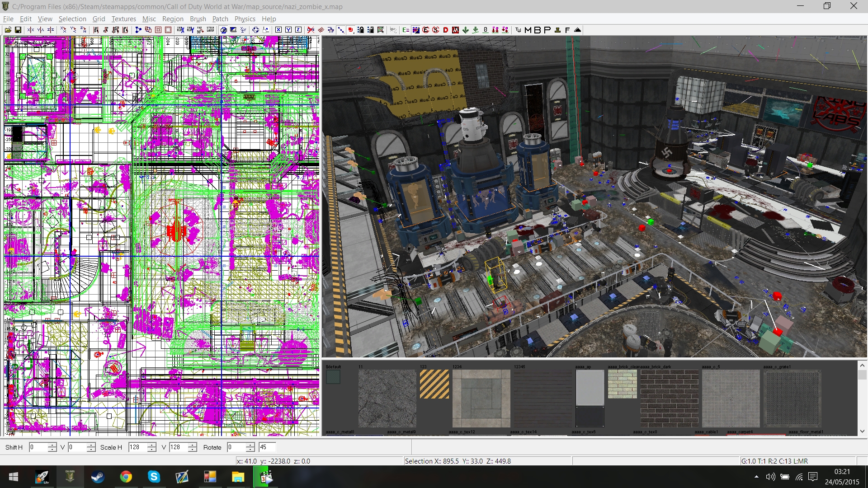The image size is (868, 488).
Task: Toggle the camera globe view icon
Action: [223, 30]
